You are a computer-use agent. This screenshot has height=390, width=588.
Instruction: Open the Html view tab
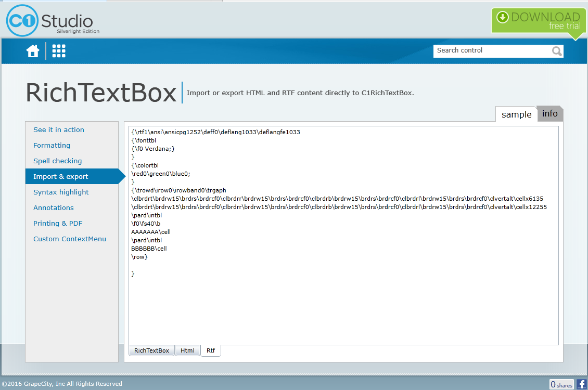point(187,350)
